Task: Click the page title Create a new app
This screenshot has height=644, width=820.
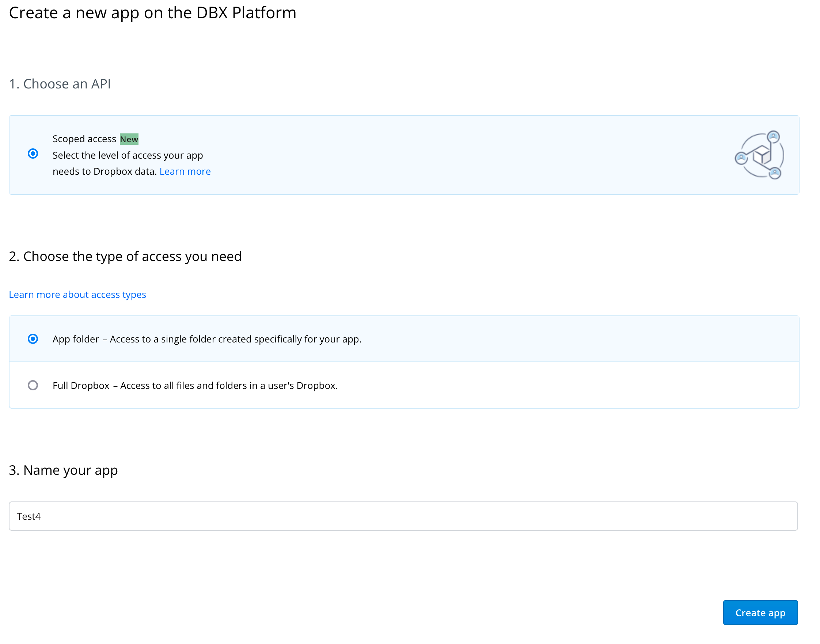Action: (x=152, y=12)
